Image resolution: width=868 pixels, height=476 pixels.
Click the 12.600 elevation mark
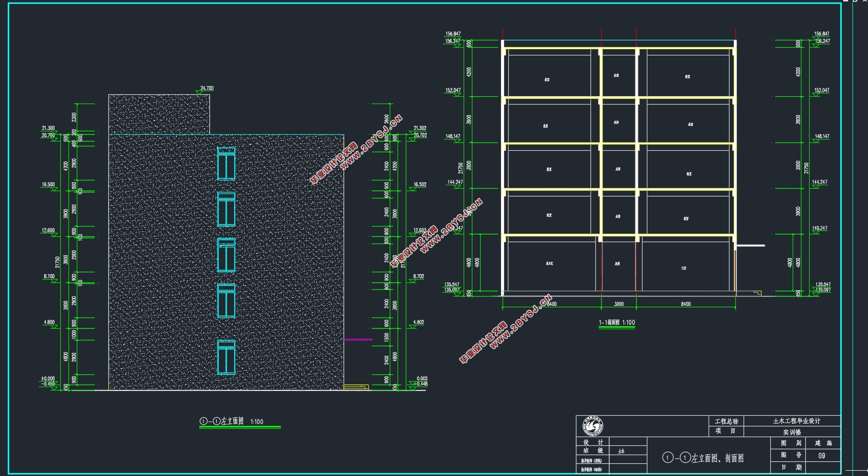coord(48,230)
